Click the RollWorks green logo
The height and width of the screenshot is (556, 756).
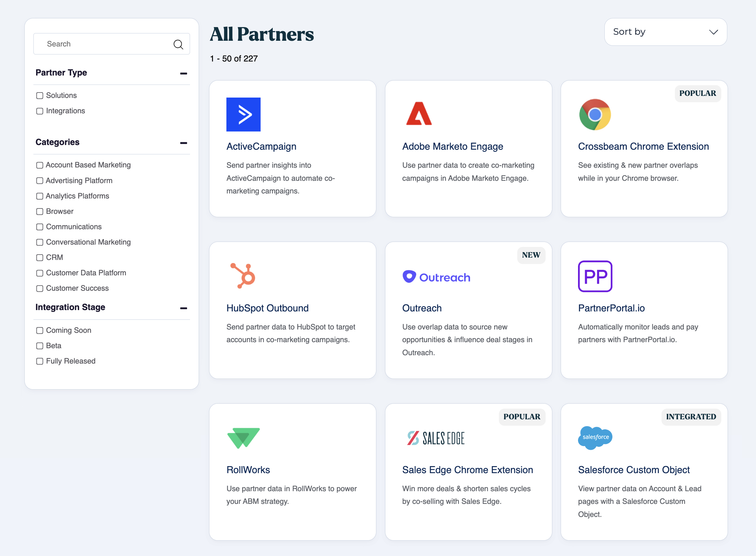click(x=243, y=437)
